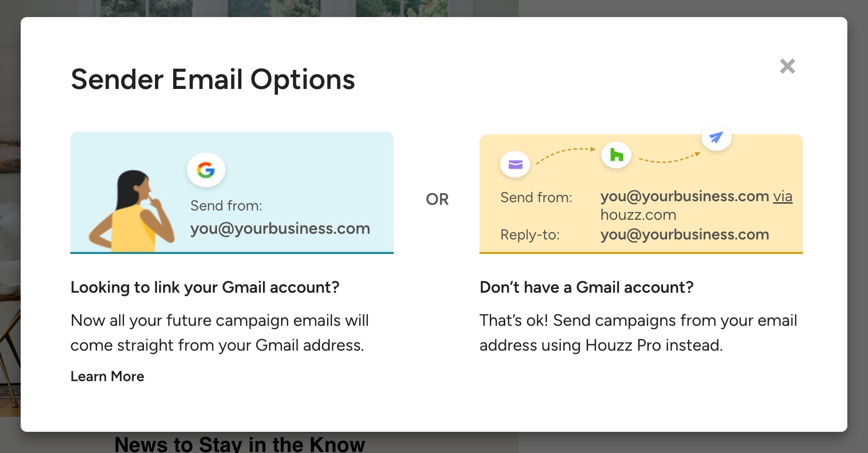Click the Google G logo icon
The image size is (868, 453).
point(206,170)
